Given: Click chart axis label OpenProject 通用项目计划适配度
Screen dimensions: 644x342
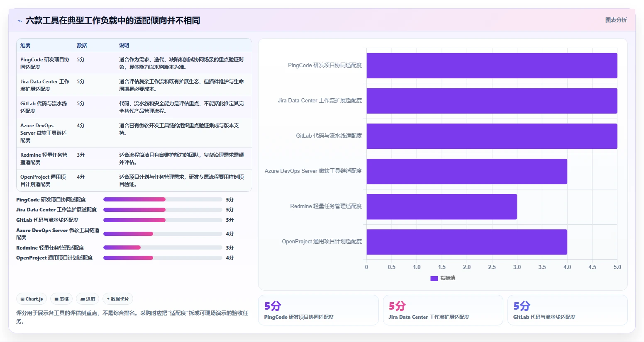Looking at the screenshot, I should point(322,241).
